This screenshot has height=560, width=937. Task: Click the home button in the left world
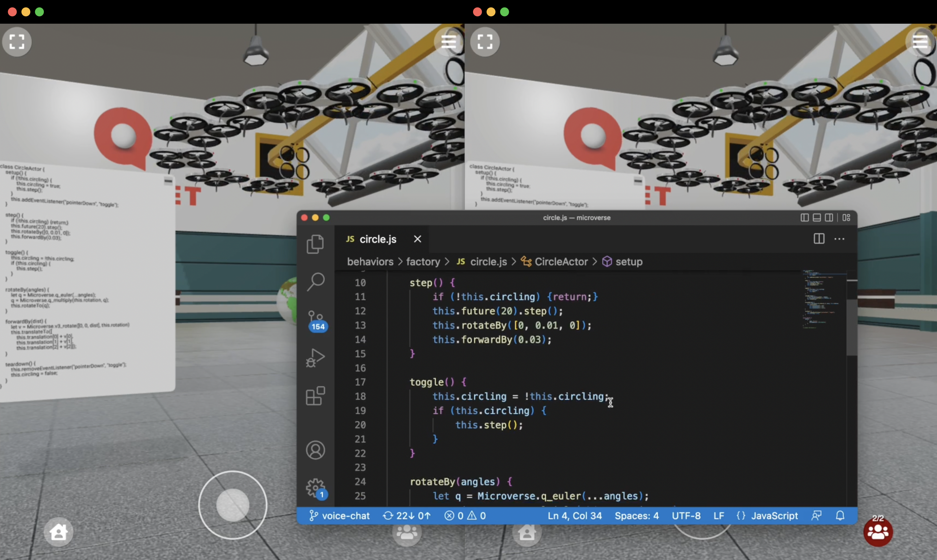click(x=58, y=532)
